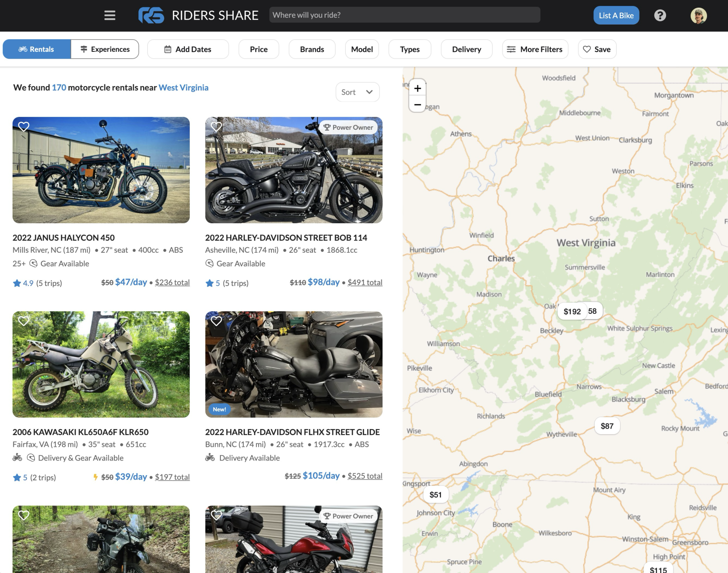Select the $192 map price marker

(572, 311)
